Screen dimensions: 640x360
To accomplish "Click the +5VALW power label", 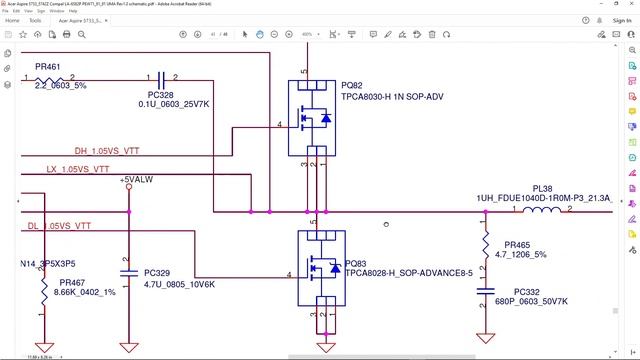I will 136,180.
